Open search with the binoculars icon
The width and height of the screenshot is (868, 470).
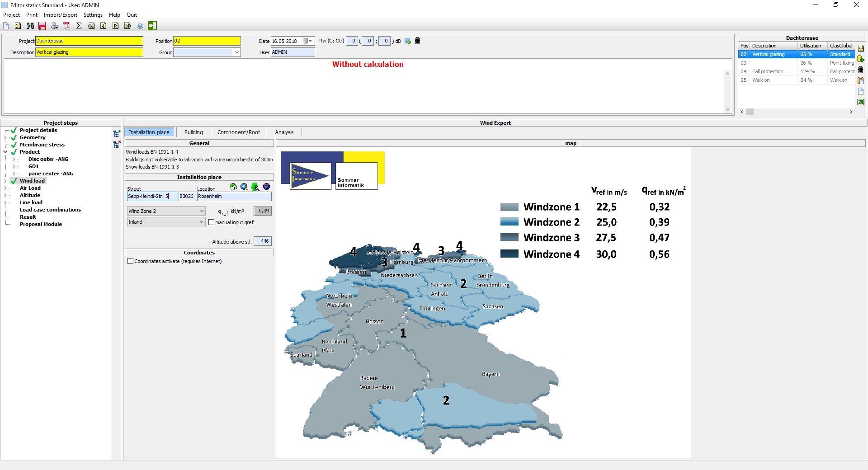[x=30, y=26]
